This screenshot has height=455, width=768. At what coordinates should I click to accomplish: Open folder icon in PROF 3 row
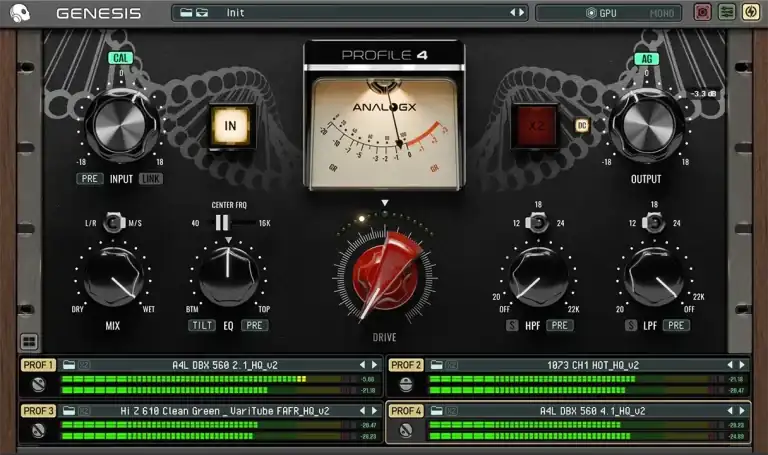[x=69, y=410]
